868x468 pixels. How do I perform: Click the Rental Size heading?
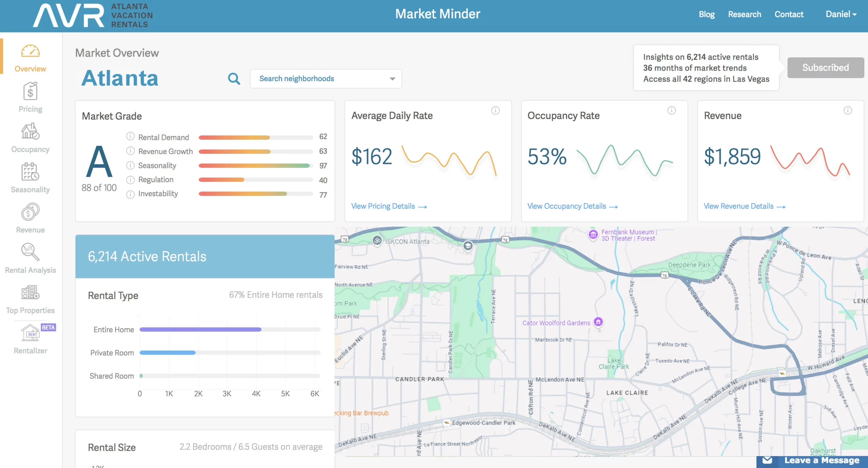tap(112, 447)
